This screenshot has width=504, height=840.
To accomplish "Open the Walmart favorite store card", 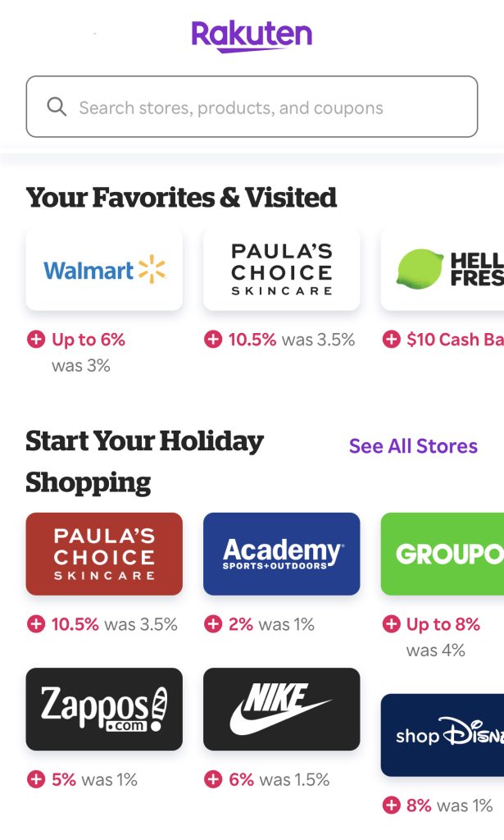I will pyautogui.click(x=104, y=269).
